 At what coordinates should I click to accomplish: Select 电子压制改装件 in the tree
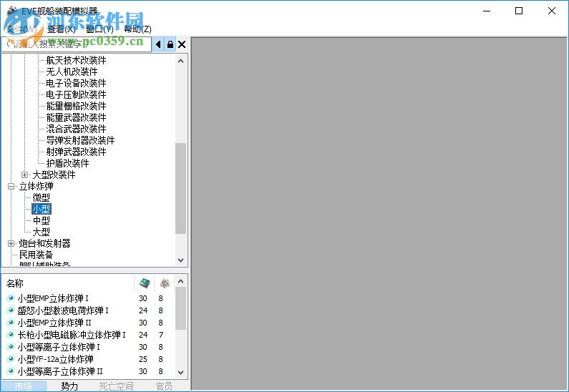coord(76,94)
